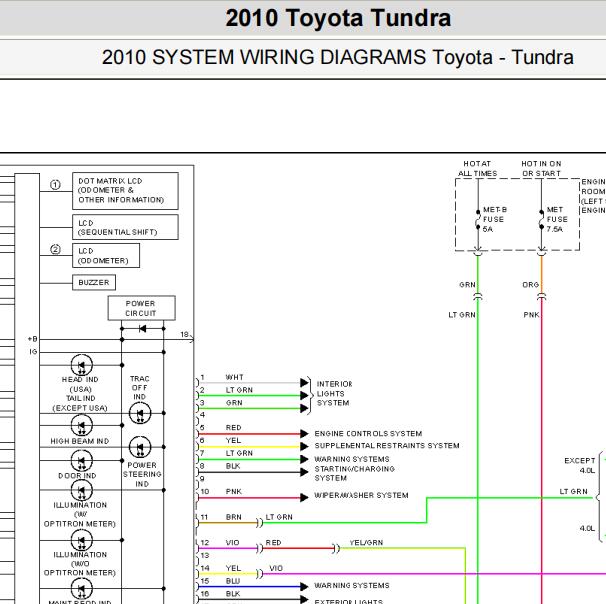Click the "MET FUSE 7.5A" label

pyautogui.click(x=557, y=219)
